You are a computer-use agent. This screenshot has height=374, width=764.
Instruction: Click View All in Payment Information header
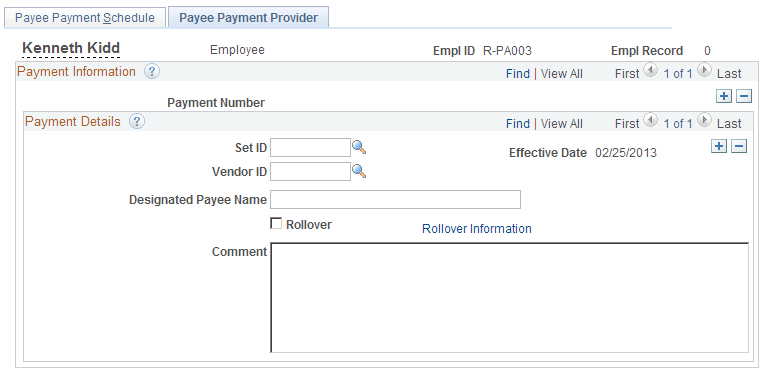562,74
